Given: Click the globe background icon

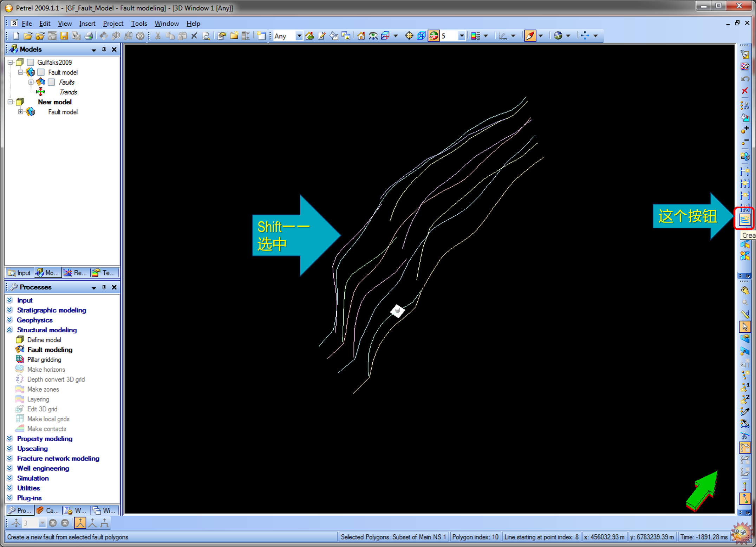Looking at the screenshot, I should [558, 36].
